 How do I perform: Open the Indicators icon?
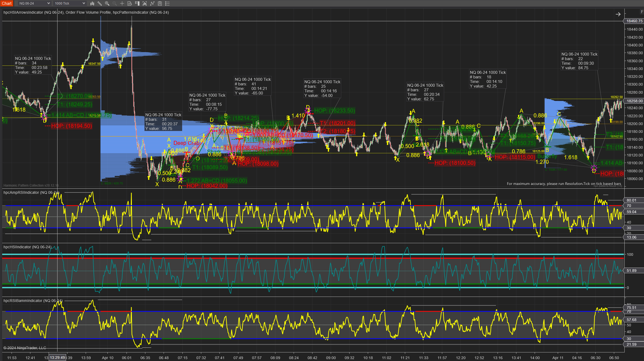tap(145, 3)
